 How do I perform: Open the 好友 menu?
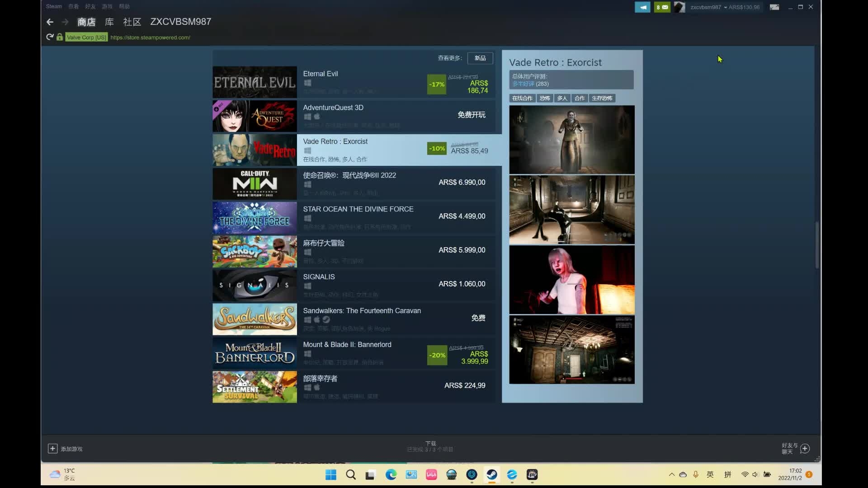tap(90, 6)
